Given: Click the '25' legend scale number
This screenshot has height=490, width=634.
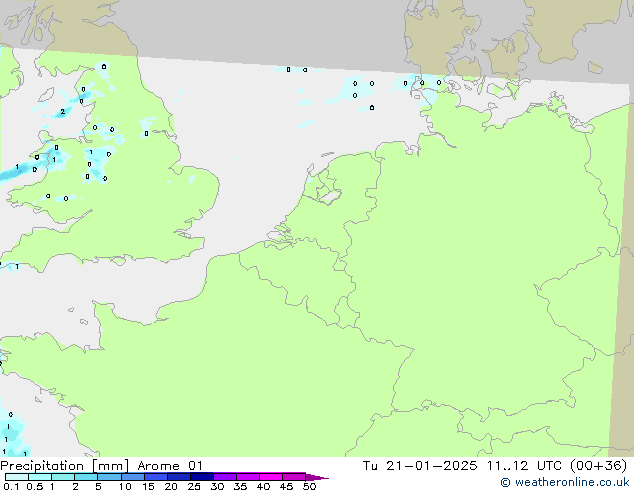Looking at the screenshot, I should pos(194,486).
